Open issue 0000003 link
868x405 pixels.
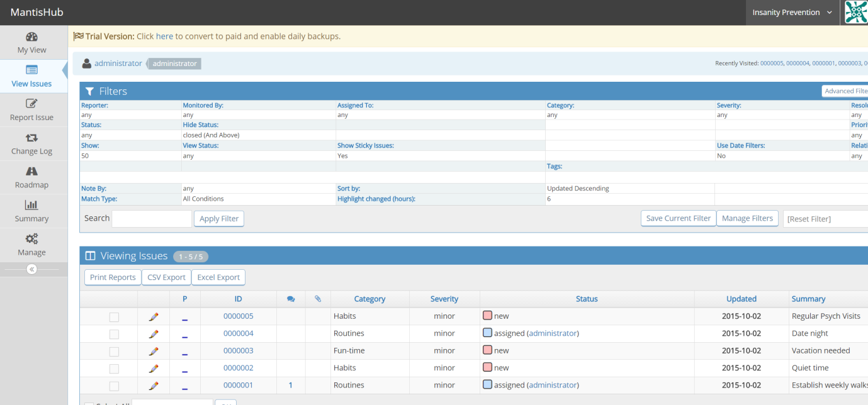[239, 351]
